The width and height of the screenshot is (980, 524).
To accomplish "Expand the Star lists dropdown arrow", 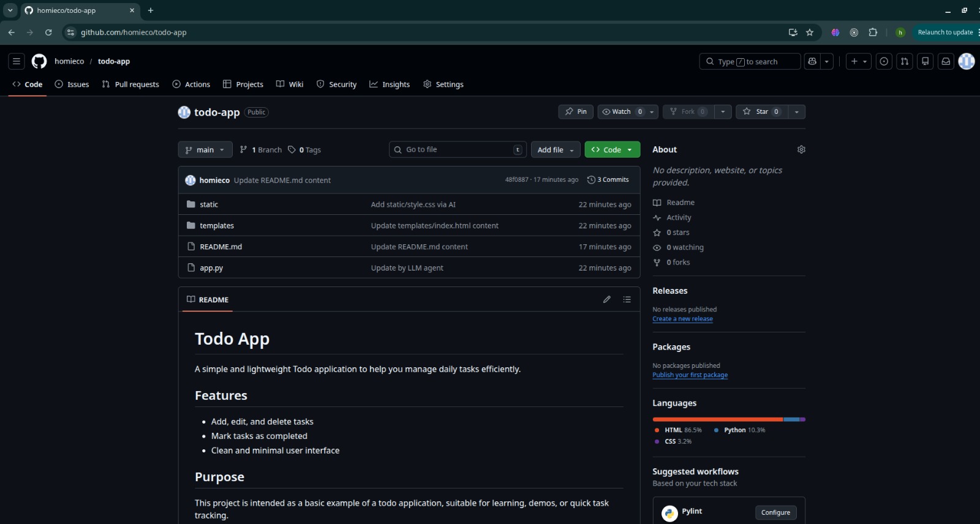I will pyautogui.click(x=796, y=111).
